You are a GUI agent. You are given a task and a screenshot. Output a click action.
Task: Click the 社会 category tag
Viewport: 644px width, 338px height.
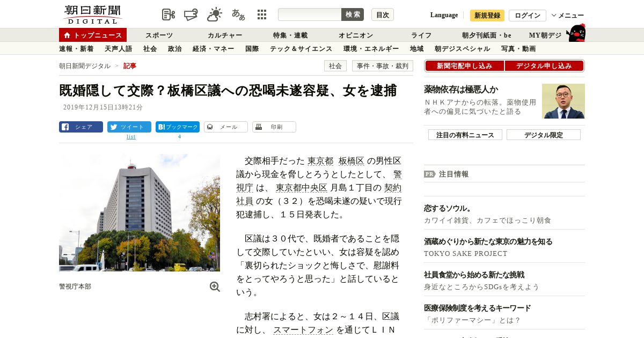[x=335, y=66]
